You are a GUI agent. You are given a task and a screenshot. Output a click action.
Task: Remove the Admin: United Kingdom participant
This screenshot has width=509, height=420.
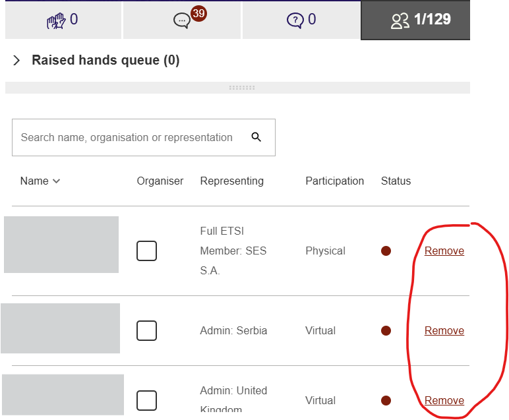pos(444,400)
